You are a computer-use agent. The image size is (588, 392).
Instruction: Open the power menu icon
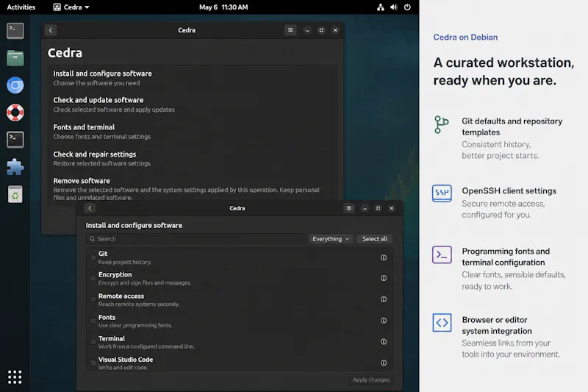click(x=407, y=7)
